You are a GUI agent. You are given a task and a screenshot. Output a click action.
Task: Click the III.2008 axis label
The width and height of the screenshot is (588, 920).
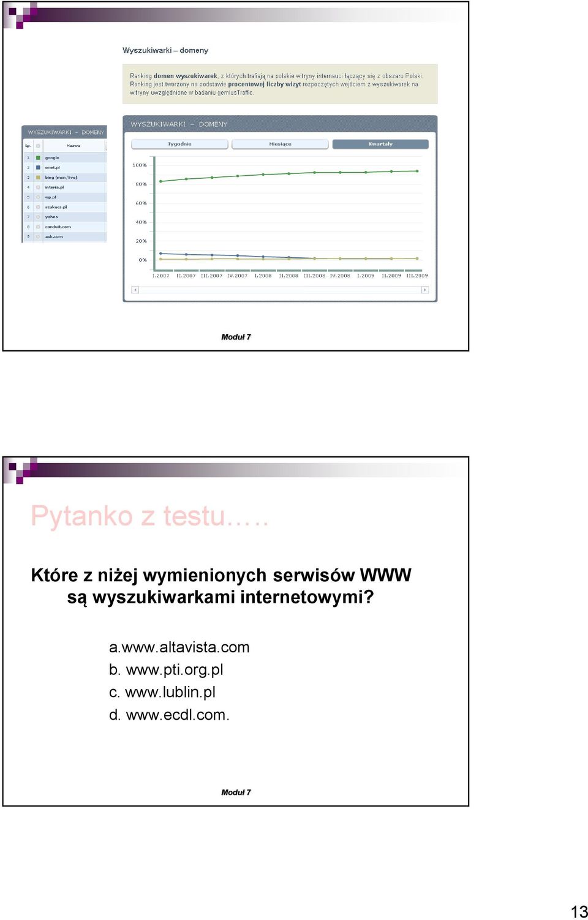pyautogui.click(x=314, y=276)
